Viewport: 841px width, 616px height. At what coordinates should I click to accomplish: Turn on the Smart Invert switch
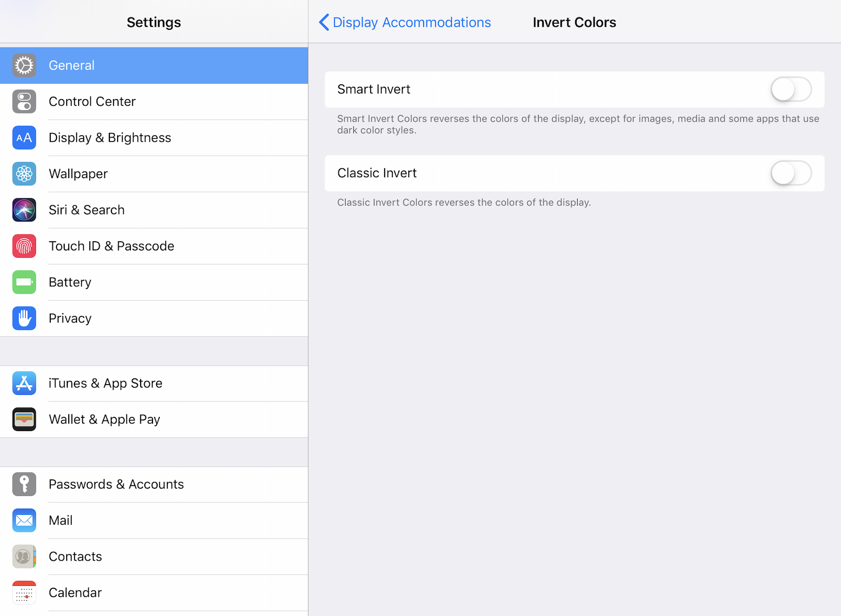[791, 89]
